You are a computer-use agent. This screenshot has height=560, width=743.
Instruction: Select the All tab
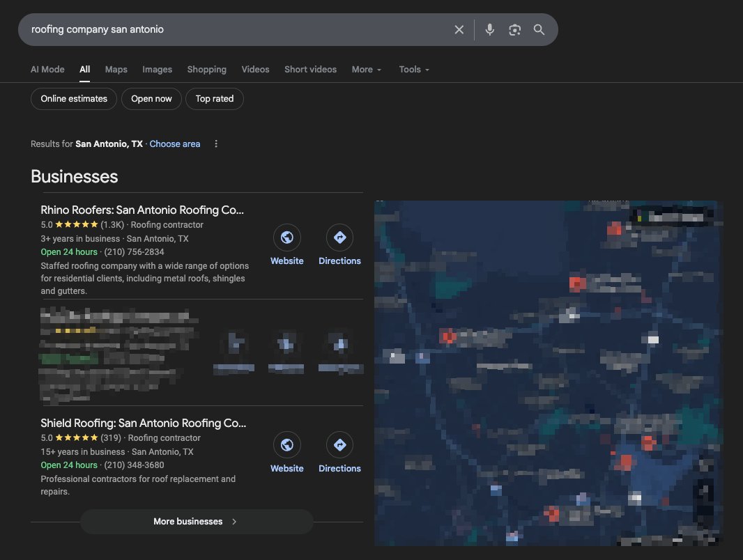tap(85, 69)
